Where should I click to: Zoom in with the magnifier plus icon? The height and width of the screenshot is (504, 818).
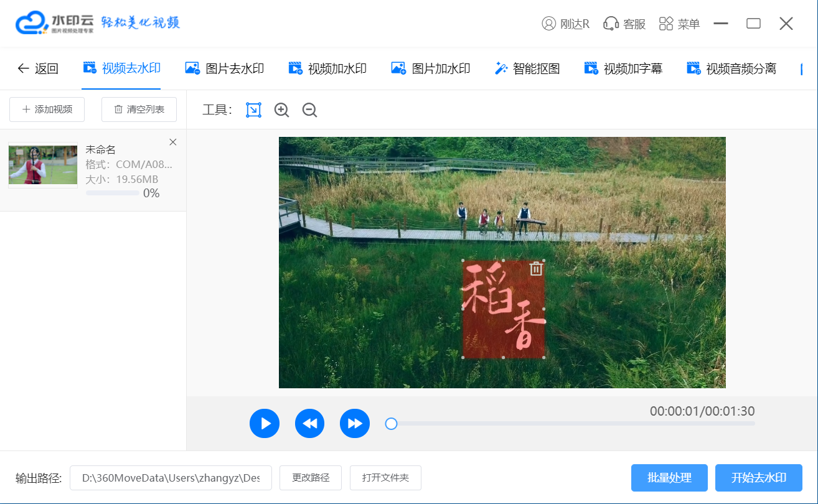282,110
